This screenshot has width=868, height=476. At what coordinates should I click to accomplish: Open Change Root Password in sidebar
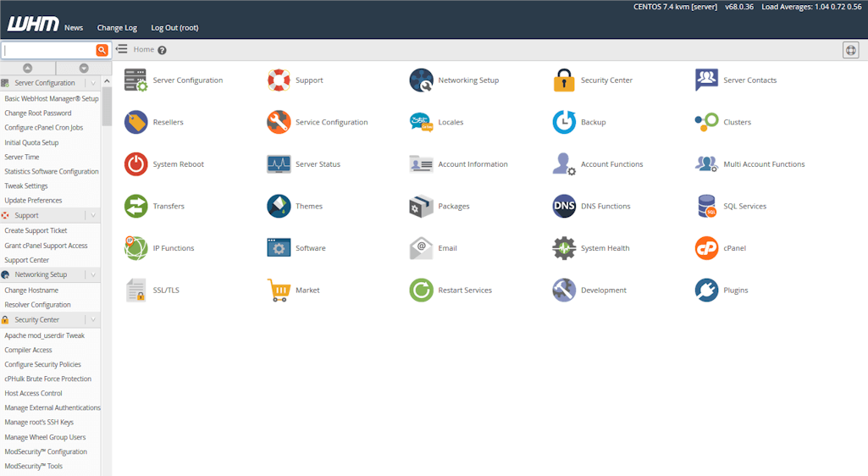point(38,113)
